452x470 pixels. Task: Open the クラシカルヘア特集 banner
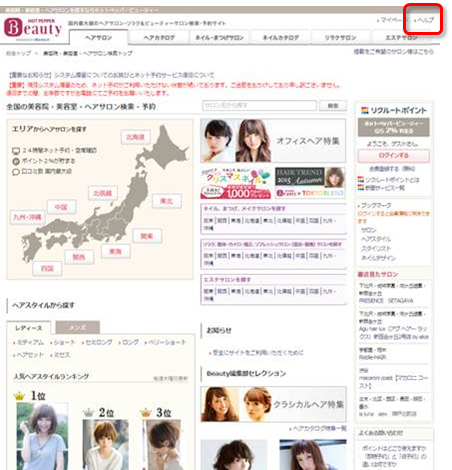[273, 404]
